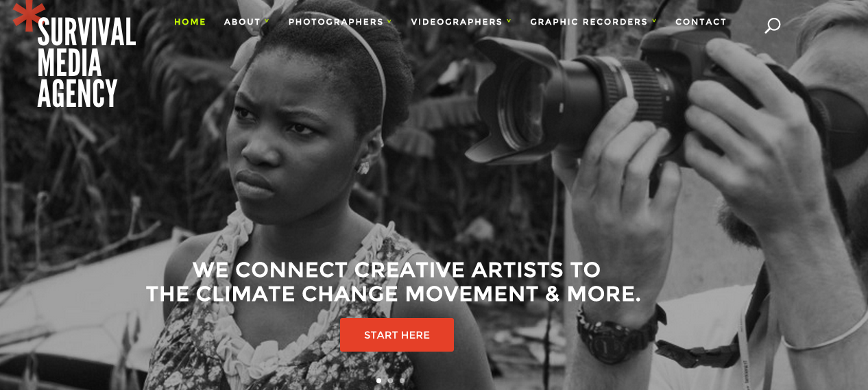This screenshot has height=390, width=868.
Task: Open the search magnifier icon
Action: [x=773, y=26]
